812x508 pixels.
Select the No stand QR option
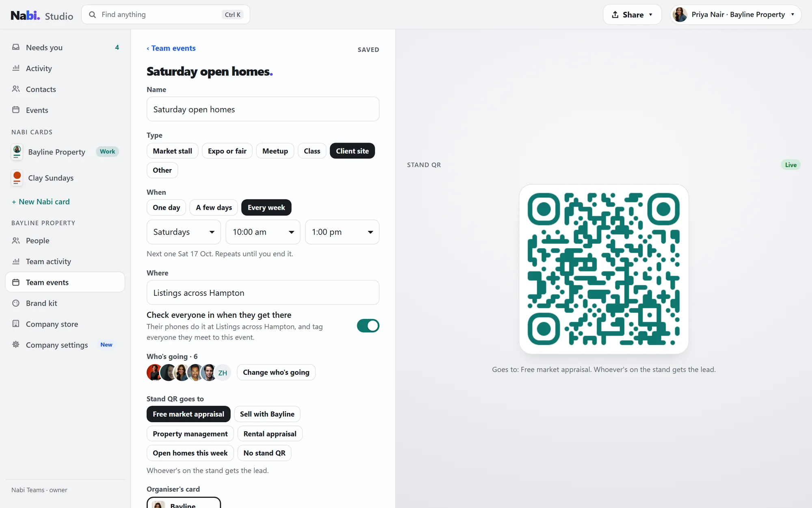click(x=264, y=453)
